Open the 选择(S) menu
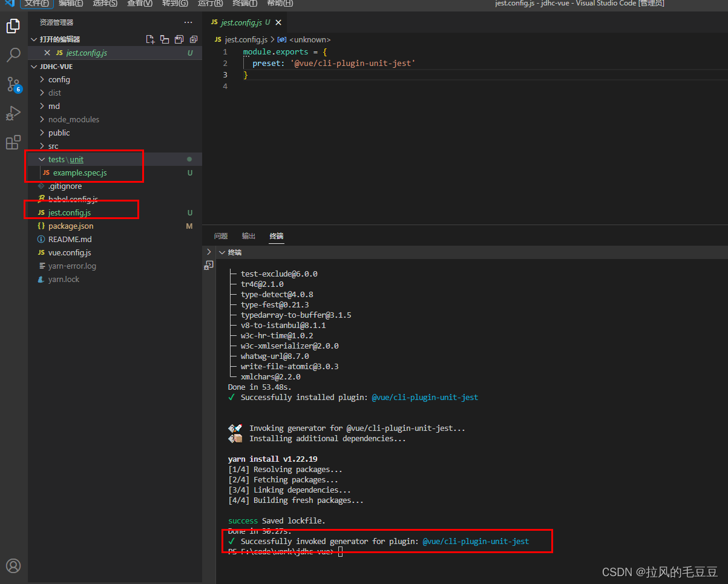The width and height of the screenshot is (728, 584). [105, 4]
